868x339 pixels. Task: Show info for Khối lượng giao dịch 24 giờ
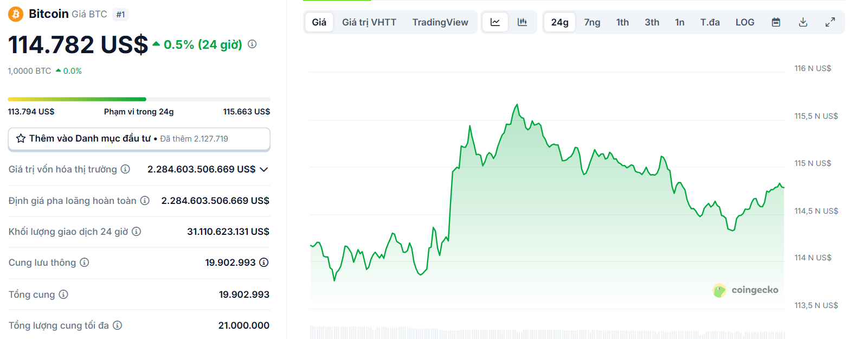pos(137,232)
